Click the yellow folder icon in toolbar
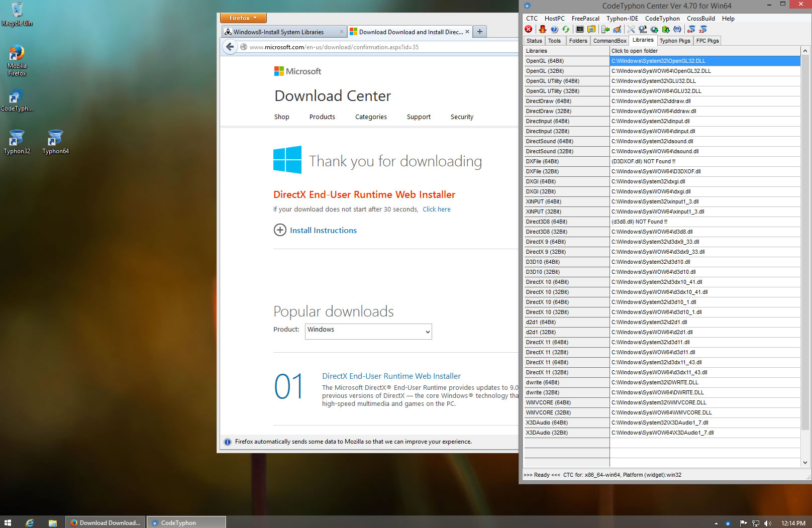812x528 pixels. coord(591,29)
